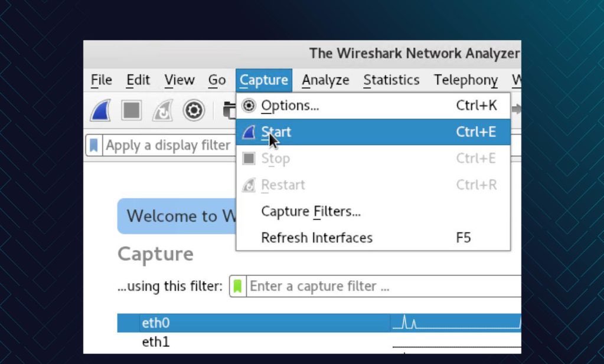
Task: Choose Capture Filters... menu entry
Action: click(x=373, y=211)
